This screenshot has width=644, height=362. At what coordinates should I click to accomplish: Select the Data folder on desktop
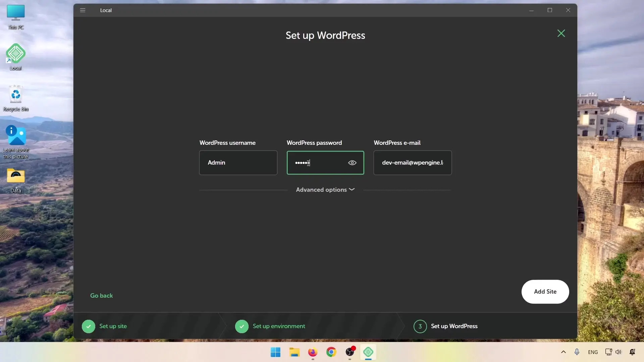(x=16, y=181)
